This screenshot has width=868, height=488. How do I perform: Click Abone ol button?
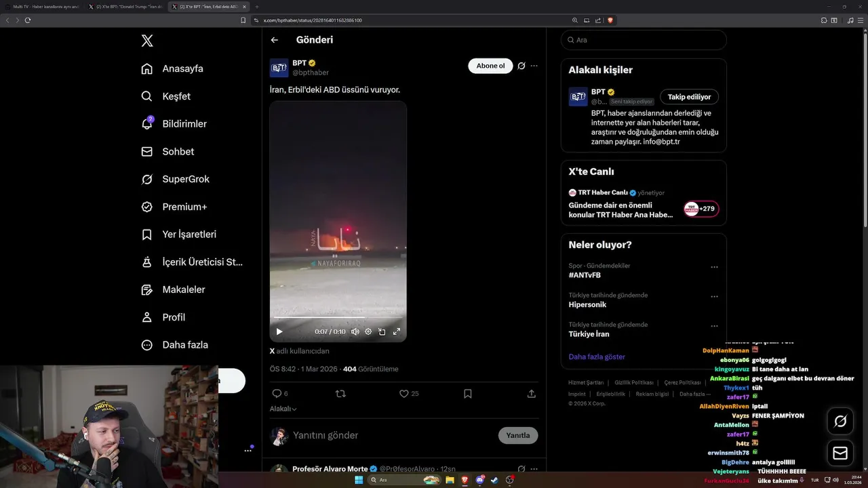(x=490, y=66)
